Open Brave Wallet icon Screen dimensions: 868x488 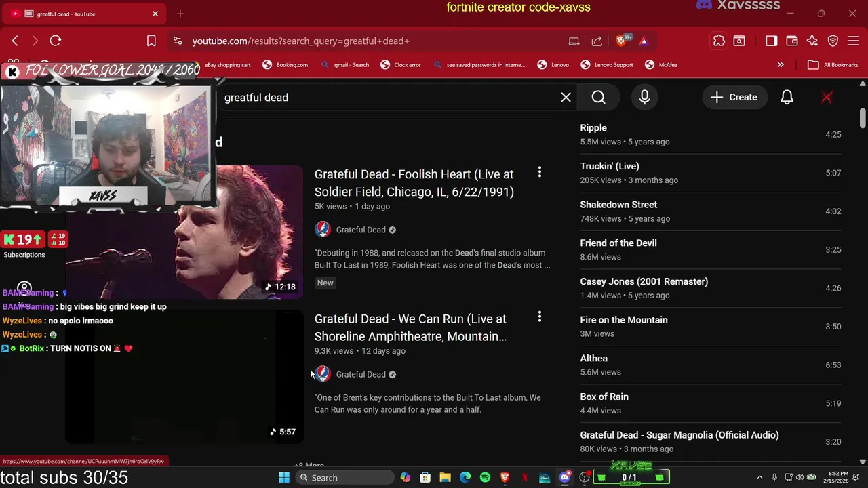[792, 41]
